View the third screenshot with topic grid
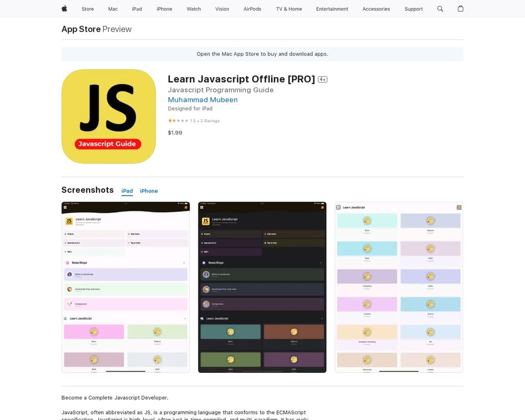 pyautogui.click(x=399, y=287)
